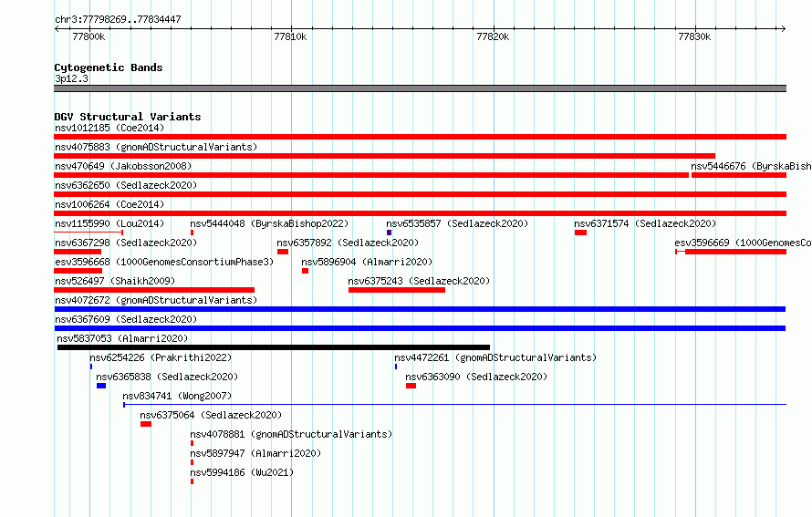Click the nsv5446676 (ByrskaBish) label
The image size is (812, 517).
pyautogui.click(x=751, y=166)
